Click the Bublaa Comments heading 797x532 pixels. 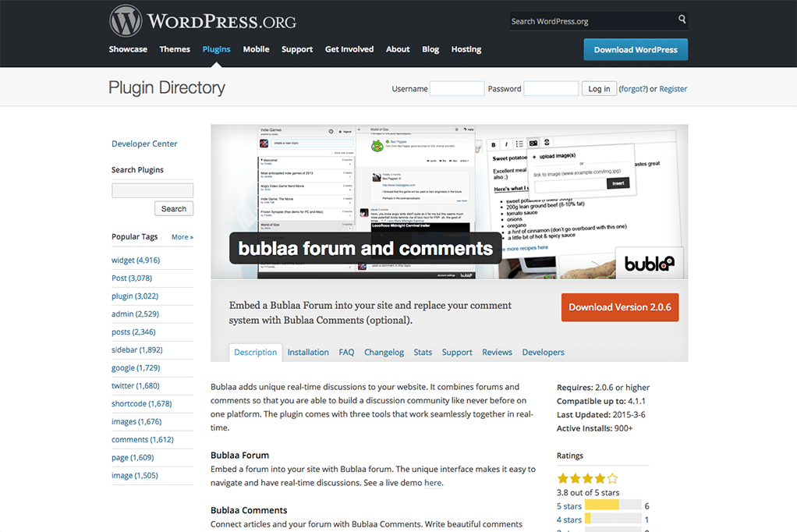pos(249,510)
